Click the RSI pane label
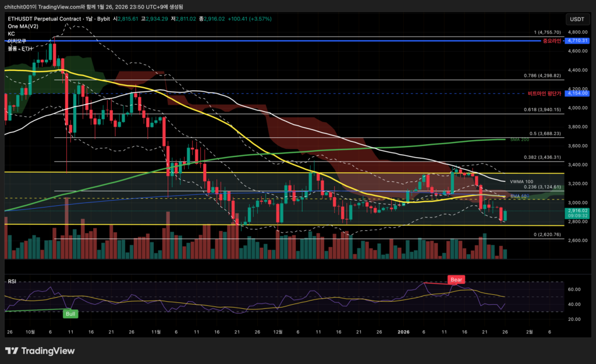The image size is (596, 364). coord(12,281)
